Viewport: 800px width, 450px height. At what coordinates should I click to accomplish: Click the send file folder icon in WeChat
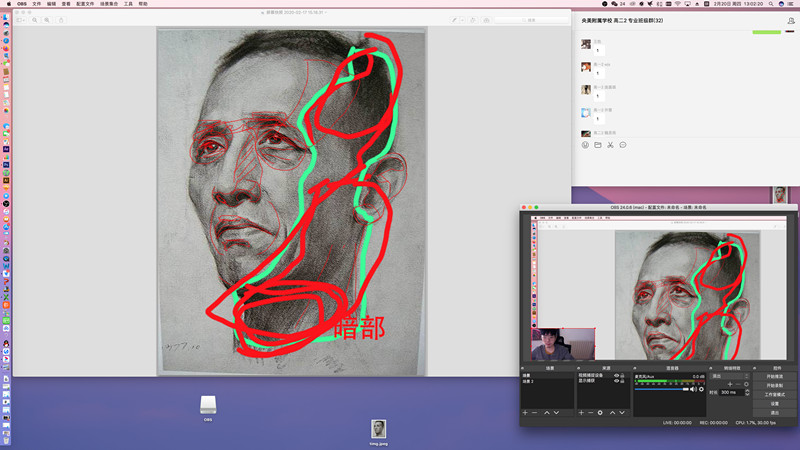pos(598,145)
